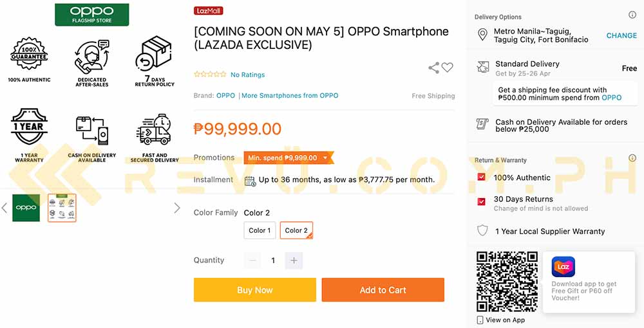Select Color 2 option
Viewport: 644px width, 328px height.
tap(296, 230)
